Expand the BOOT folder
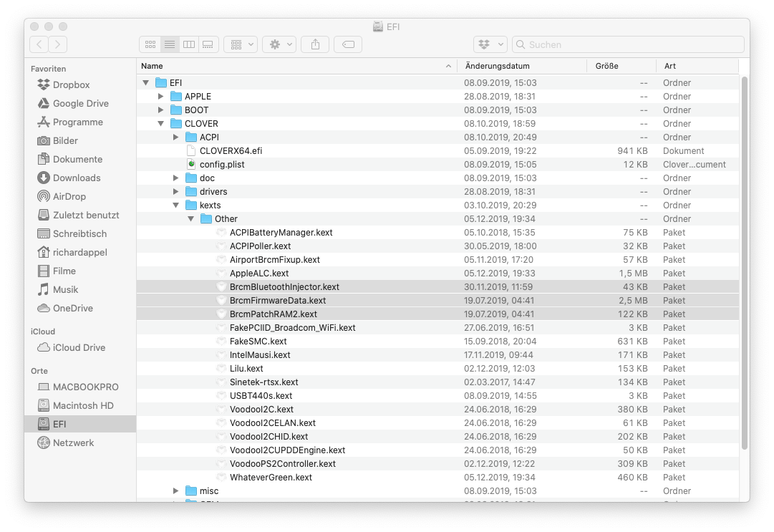This screenshot has height=532, width=774. (x=160, y=110)
